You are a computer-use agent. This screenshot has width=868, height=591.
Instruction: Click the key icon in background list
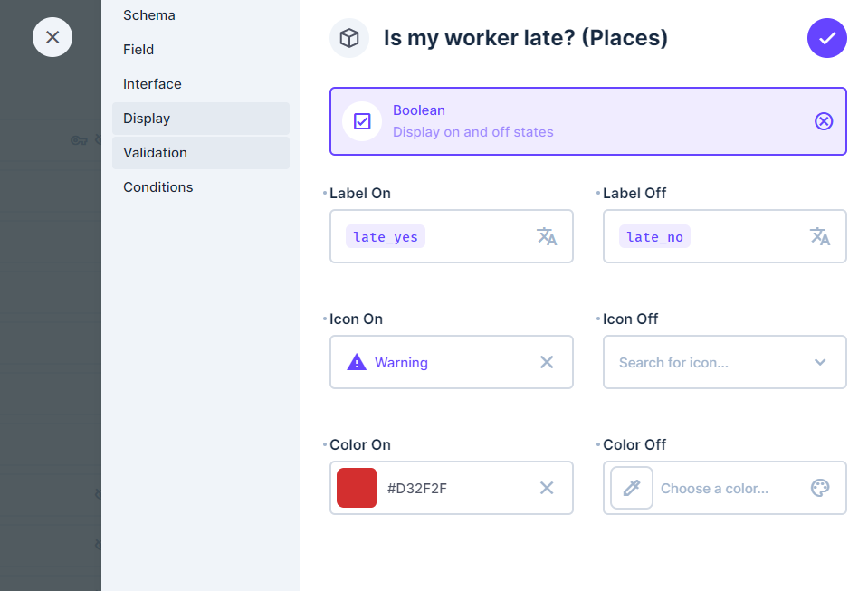79,140
